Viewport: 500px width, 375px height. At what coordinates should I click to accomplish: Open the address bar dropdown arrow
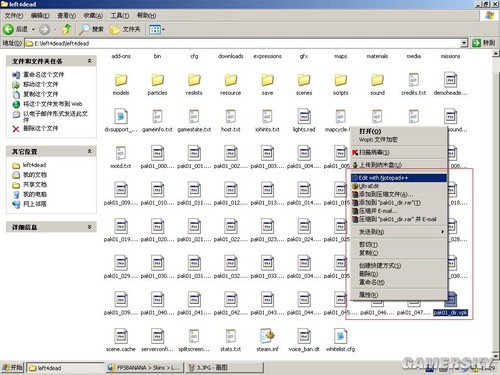[x=464, y=43]
